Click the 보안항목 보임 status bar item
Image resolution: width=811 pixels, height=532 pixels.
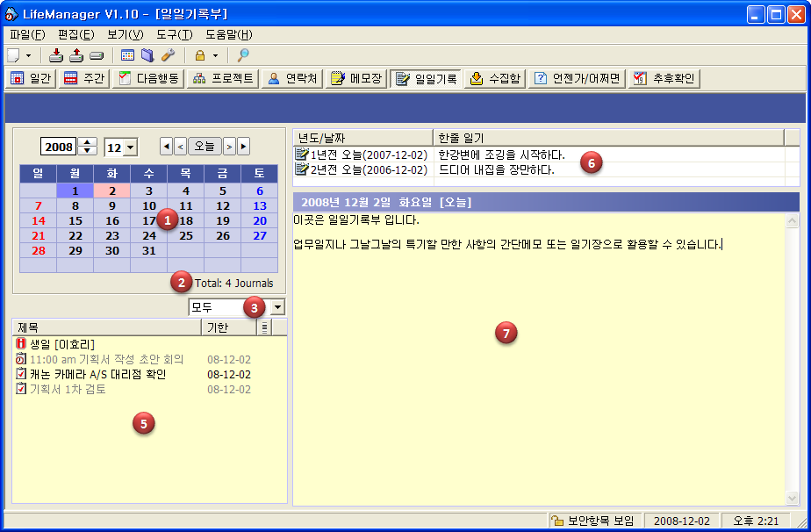593,521
